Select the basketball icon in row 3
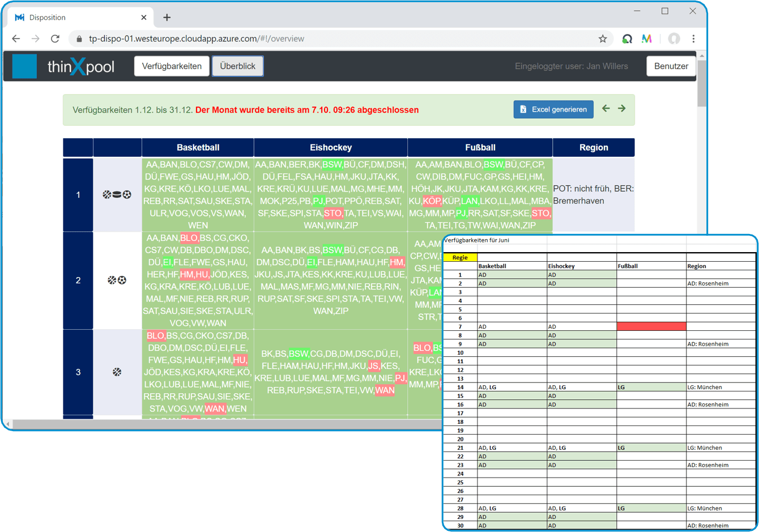The image size is (759, 532). (x=116, y=372)
